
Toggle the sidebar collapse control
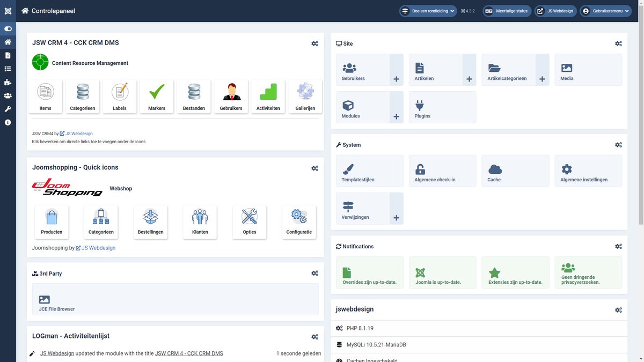[x=8, y=28]
